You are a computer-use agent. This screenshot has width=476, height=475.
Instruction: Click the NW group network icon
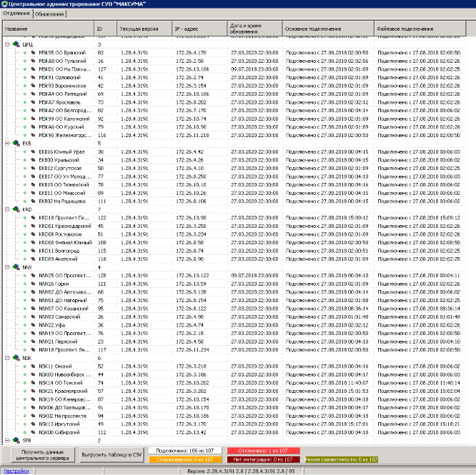pos(16,267)
